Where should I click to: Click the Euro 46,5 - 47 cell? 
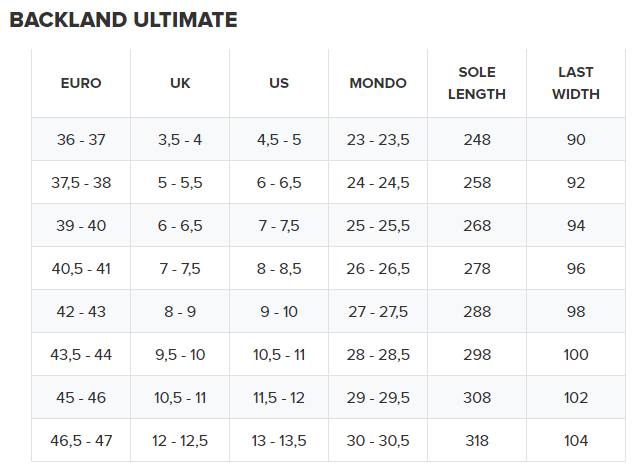click(x=81, y=441)
